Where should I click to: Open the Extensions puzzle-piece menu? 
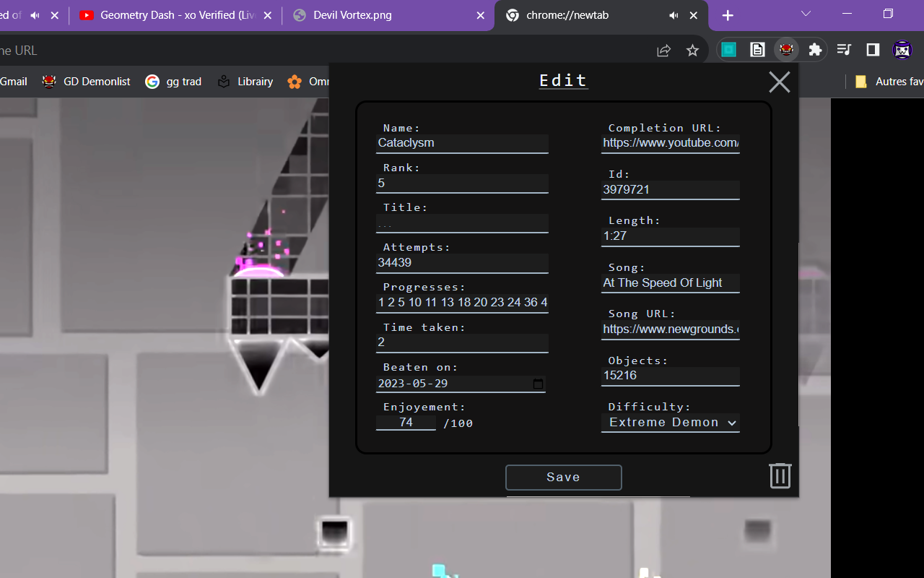[815, 50]
